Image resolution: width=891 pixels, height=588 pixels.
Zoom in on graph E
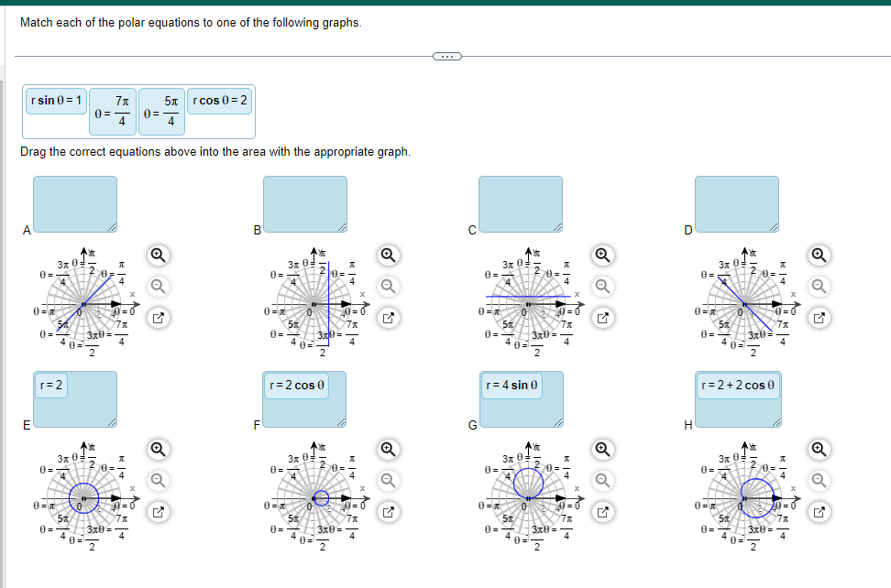click(x=157, y=450)
